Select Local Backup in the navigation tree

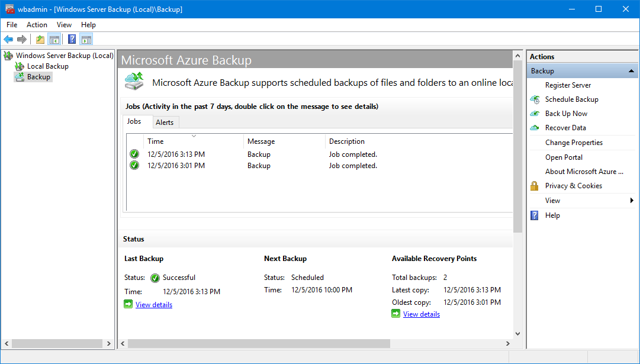pos(47,66)
